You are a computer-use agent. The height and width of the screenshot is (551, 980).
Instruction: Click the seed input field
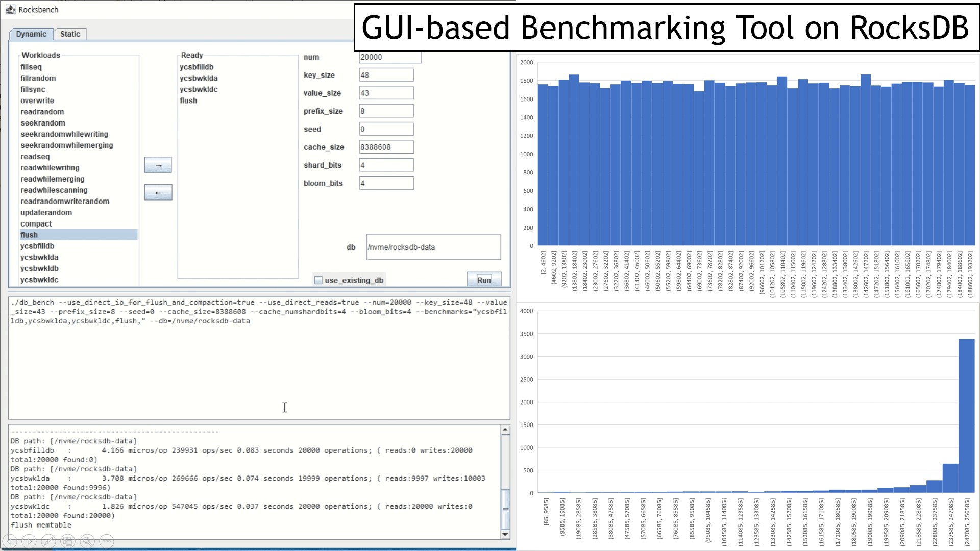[386, 129]
